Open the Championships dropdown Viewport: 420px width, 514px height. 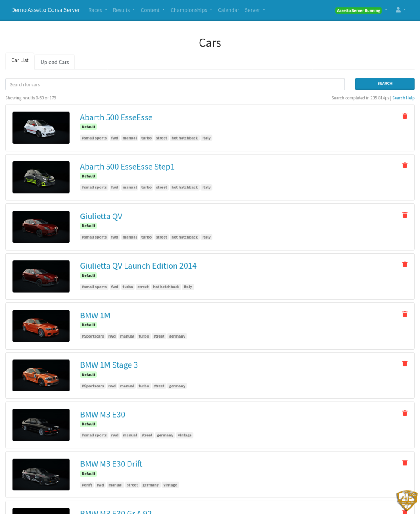(191, 10)
